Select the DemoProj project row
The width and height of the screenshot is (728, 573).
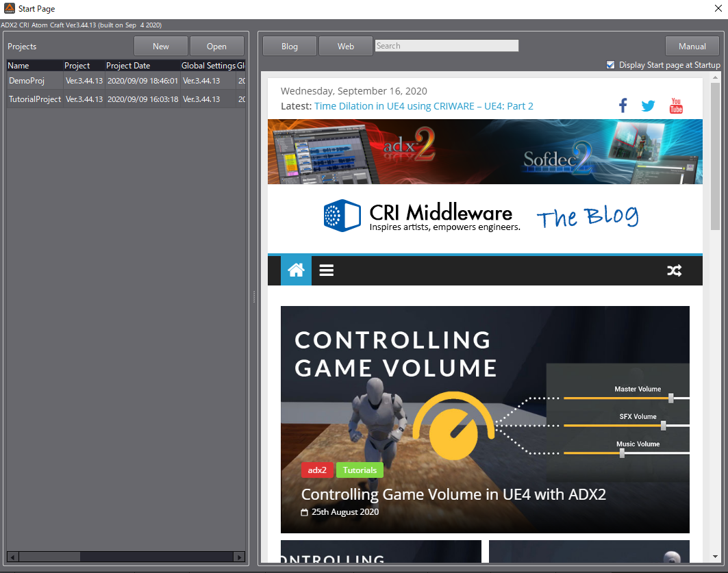tap(126, 81)
